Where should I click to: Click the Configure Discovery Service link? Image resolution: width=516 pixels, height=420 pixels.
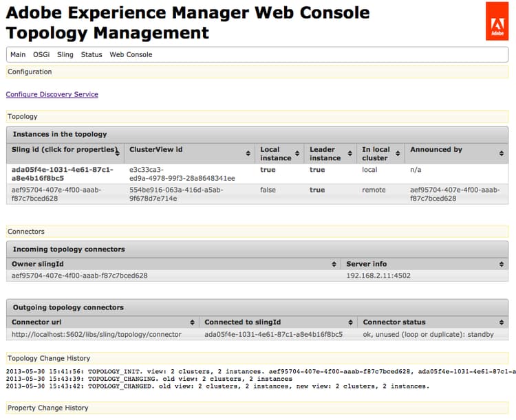coord(52,94)
